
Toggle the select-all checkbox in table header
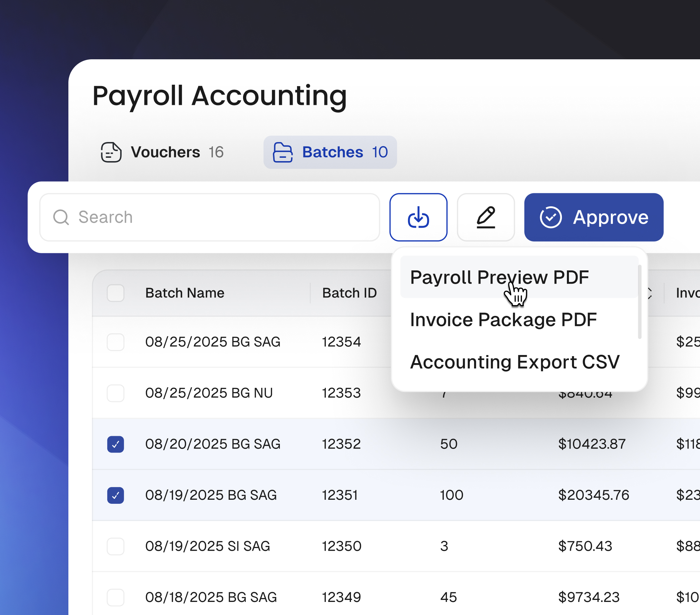[x=115, y=293]
